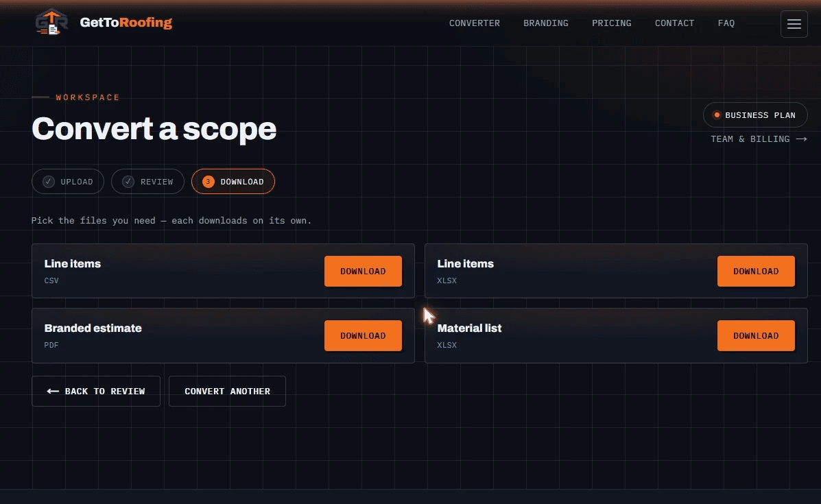Image resolution: width=821 pixels, height=504 pixels.
Task: Download the Line items XLSX file
Action: 756,271
